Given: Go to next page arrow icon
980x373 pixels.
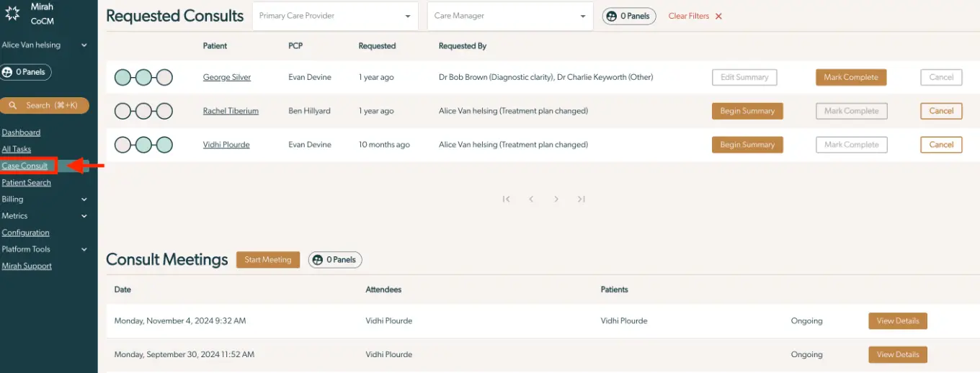Looking at the screenshot, I should pyautogui.click(x=556, y=199).
